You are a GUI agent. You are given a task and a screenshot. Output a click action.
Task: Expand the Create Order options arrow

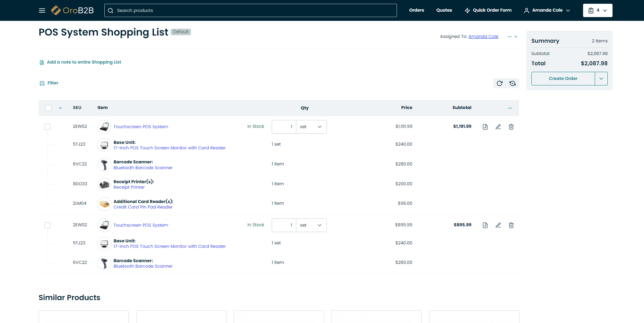(601, 79)
